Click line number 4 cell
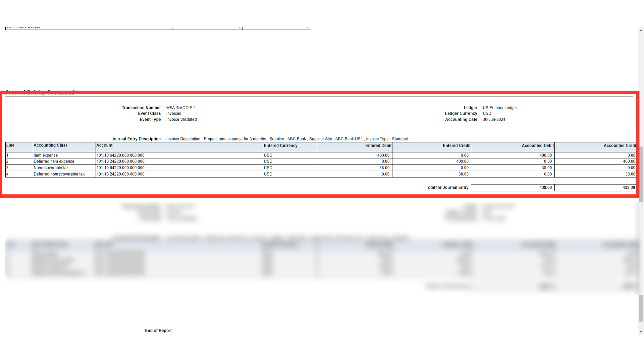This screenshot has height=362, width=644. [19, 174]
